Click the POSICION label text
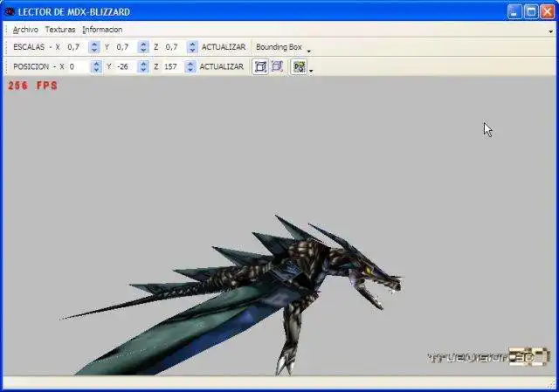This screenshot has height=392, width=559. click(31, 66)
